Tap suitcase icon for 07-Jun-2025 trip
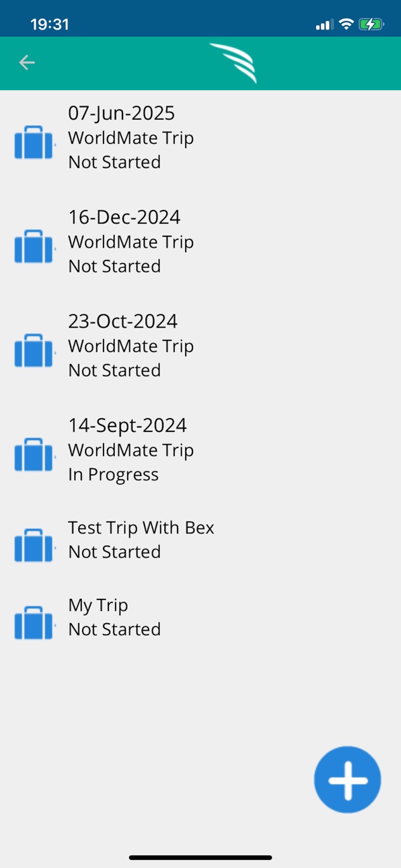The image size is (401, 868). pyautogui.click(x=34, y=142)
